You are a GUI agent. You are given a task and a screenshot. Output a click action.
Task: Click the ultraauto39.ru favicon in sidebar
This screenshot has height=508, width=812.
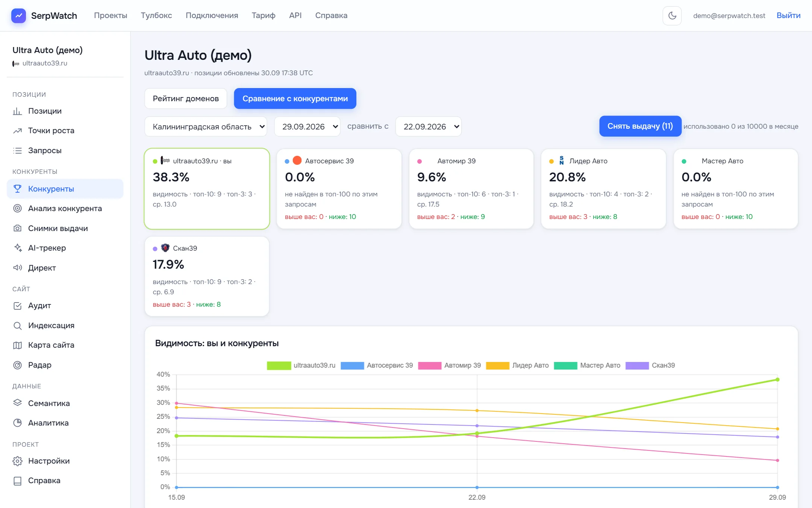16,64
